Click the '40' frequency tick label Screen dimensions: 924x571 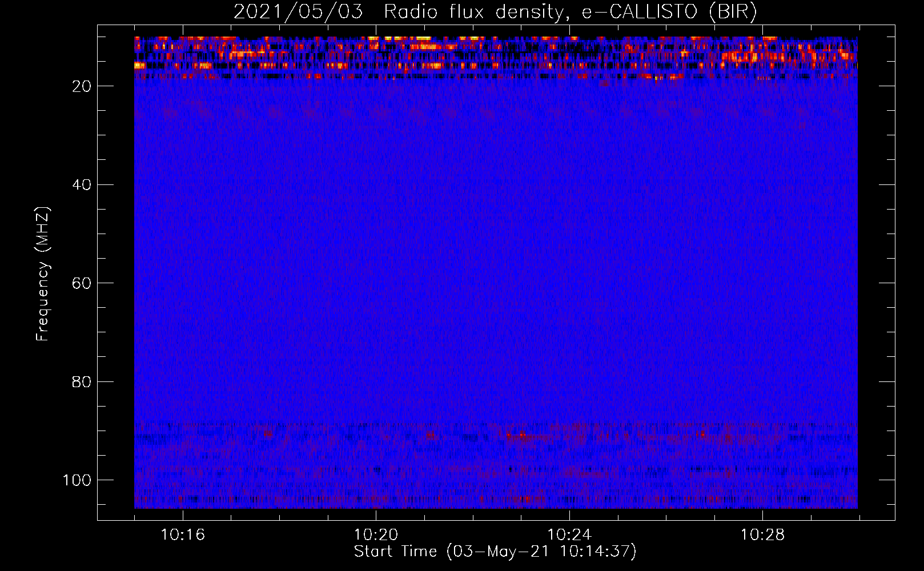(82, 185)
